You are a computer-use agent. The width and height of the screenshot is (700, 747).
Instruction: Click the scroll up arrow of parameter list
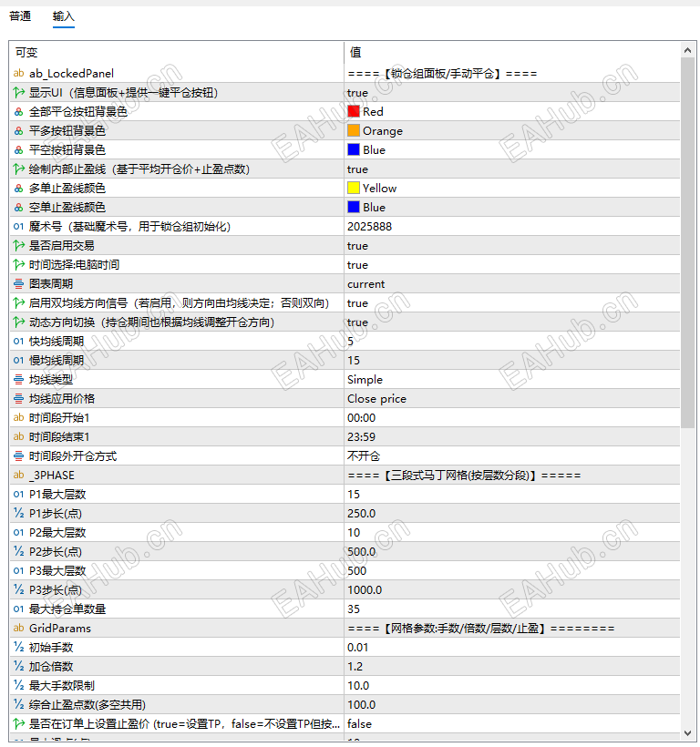[x=687, y=50]
